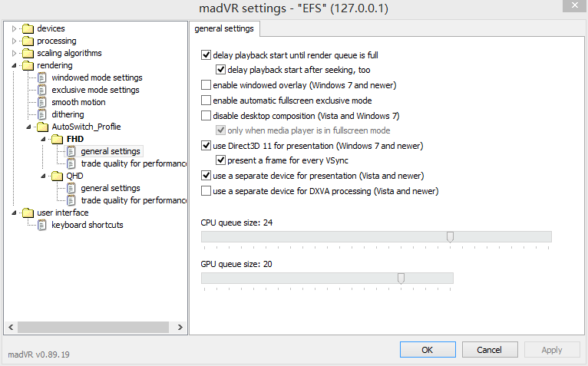The height and width of the screenshot is (366, 588).
Task: Click the smooth motion page icon
Action: pyautogui.click(x=43, y=103)
